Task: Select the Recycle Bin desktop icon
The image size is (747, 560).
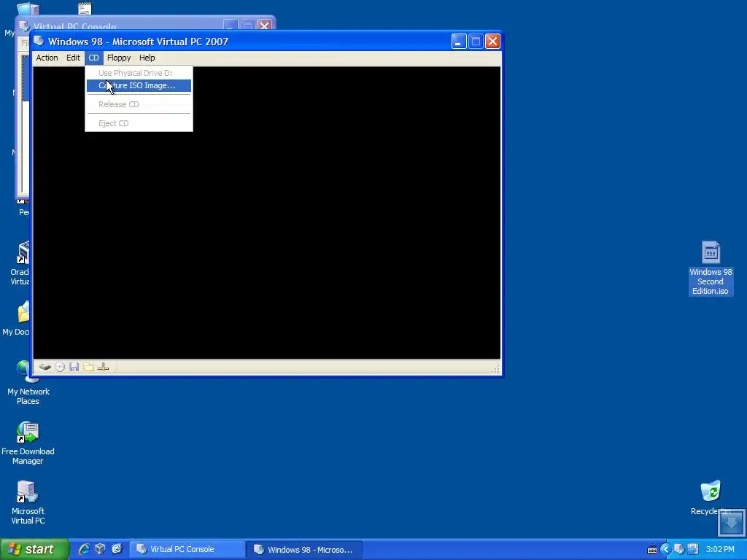Action: 711,498
